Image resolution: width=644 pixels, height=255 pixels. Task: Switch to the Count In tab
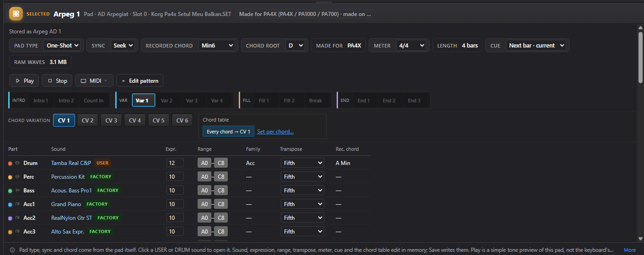pyautogui.click(x=93, y=101)
